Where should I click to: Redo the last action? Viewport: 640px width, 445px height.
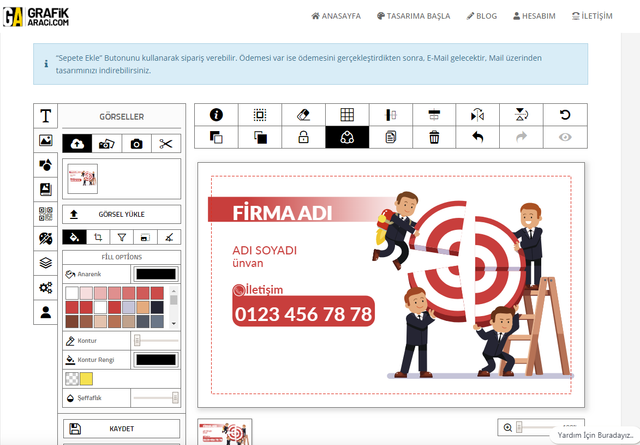[x=521, y=137]
